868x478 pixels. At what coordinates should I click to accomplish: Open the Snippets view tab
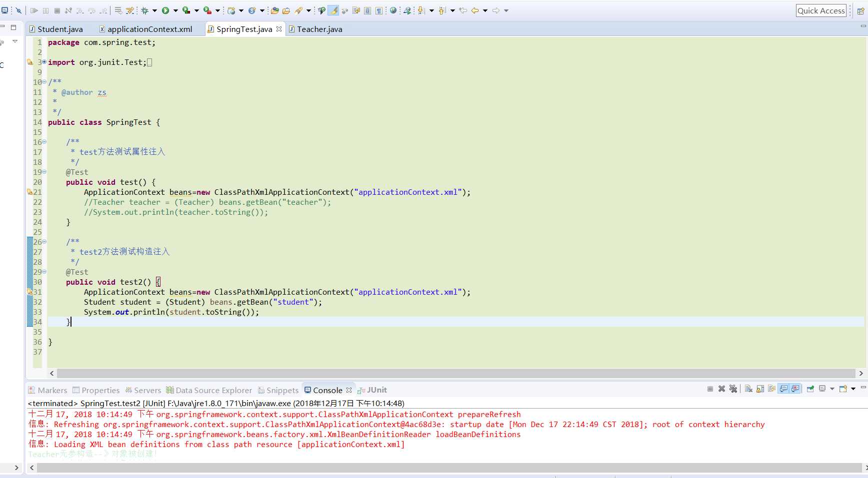tap(278, 390)
